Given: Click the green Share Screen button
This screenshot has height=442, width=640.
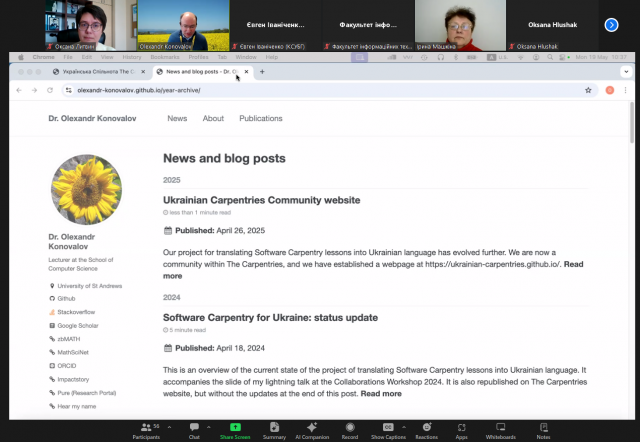Looking at the screenshot, I should tap(235, 431).
